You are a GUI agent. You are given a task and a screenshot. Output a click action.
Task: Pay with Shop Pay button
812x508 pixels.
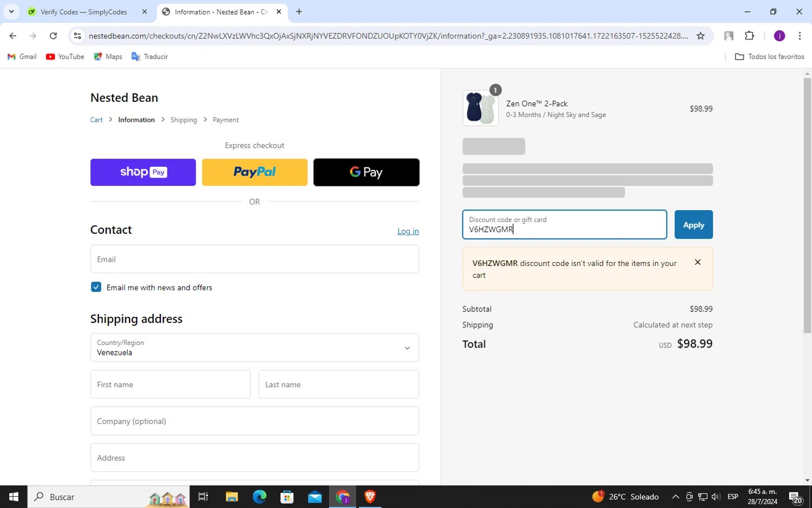pos(143,172)
